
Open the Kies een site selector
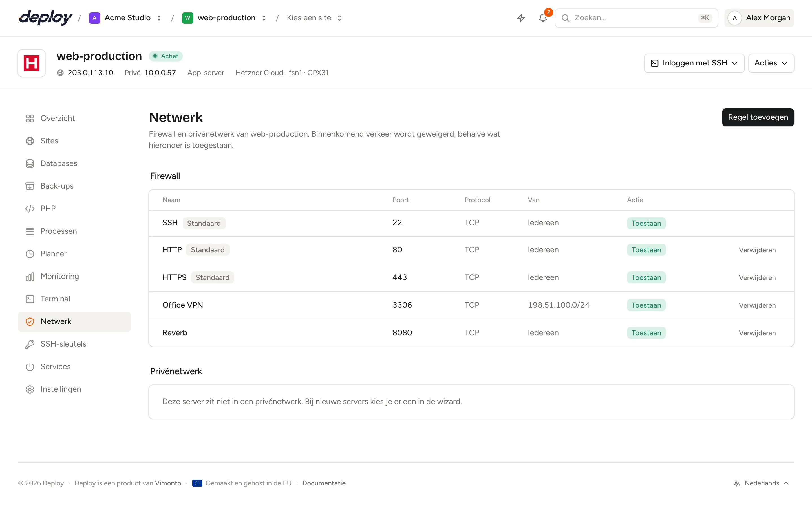click(314, 18)
